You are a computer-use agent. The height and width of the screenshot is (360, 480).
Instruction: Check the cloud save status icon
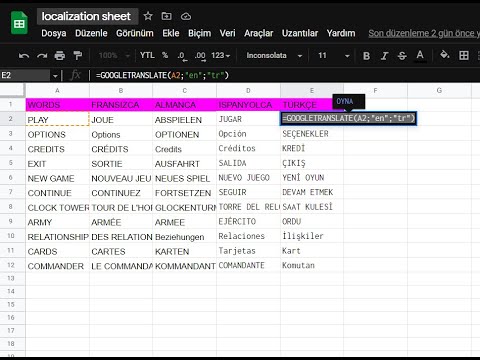186,16
